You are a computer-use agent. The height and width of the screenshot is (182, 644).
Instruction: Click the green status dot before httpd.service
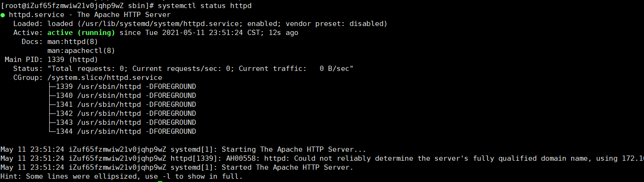[3, 15]
